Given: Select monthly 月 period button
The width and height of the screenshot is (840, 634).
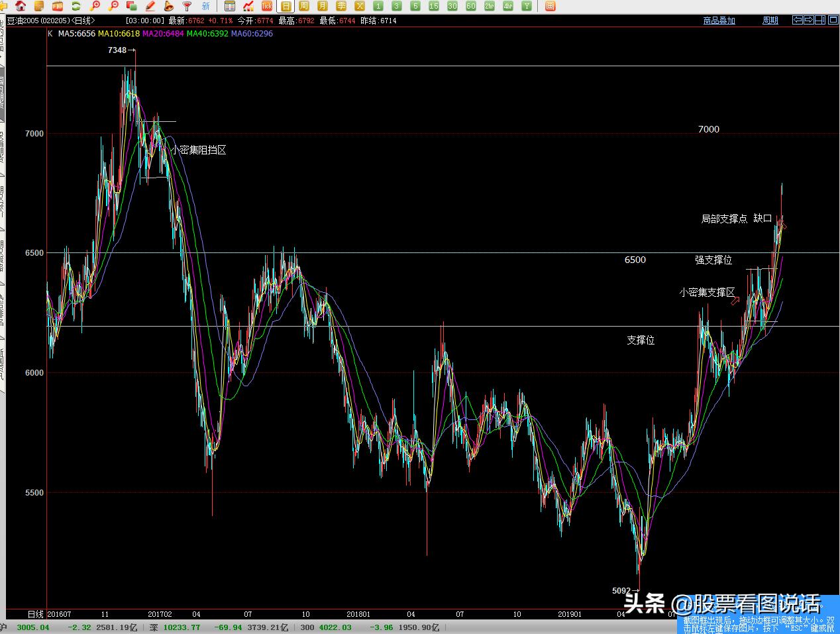Looking at the screenshot, I should (x=323, y=6).
